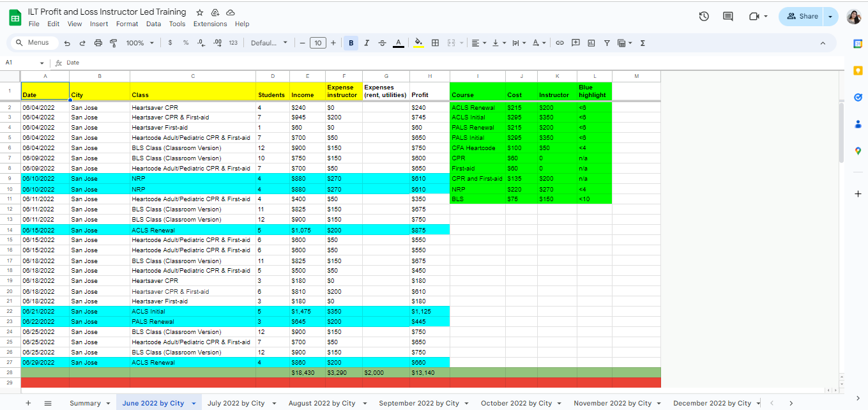Move document using folder icon
The image size is (868, 410).
pyautogui.click(x=215, y=12)
